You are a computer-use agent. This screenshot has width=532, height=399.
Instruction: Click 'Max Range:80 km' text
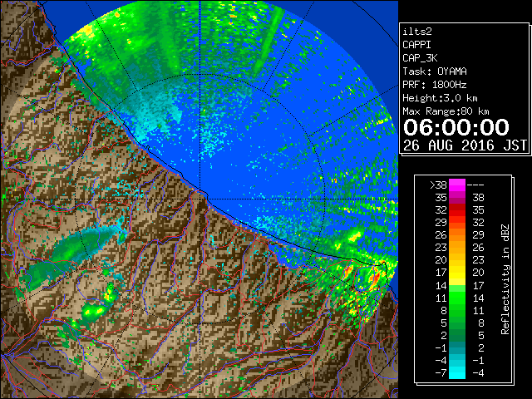[446, 111]
